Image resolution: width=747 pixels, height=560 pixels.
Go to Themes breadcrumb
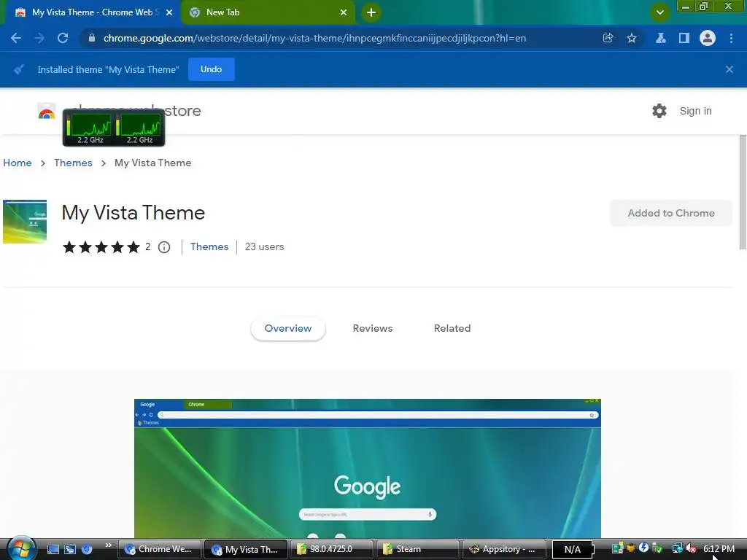73,163
